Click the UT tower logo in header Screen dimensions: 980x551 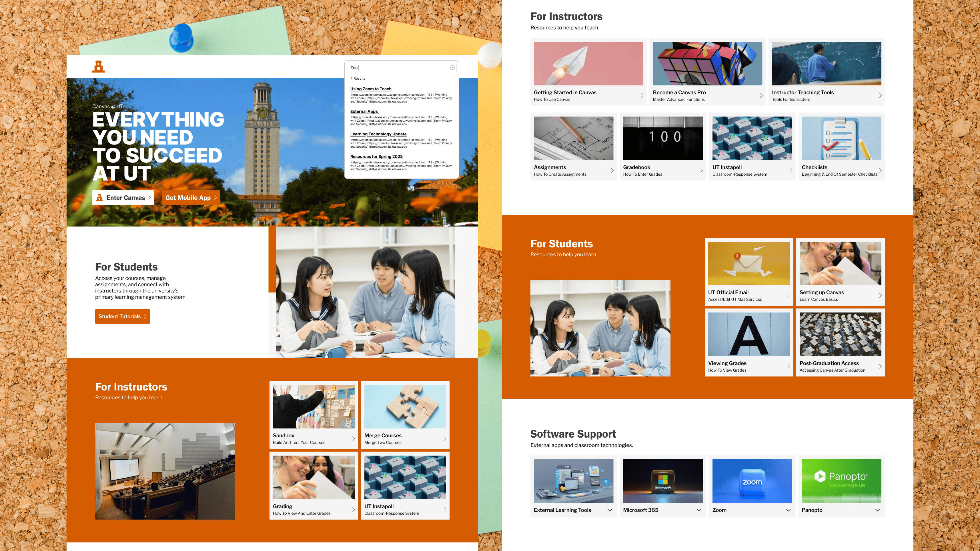[99, 67]
